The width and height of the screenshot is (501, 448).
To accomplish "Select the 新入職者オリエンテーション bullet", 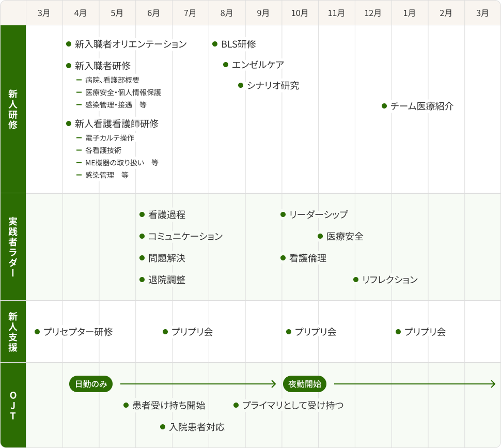I will pos(69,44).
